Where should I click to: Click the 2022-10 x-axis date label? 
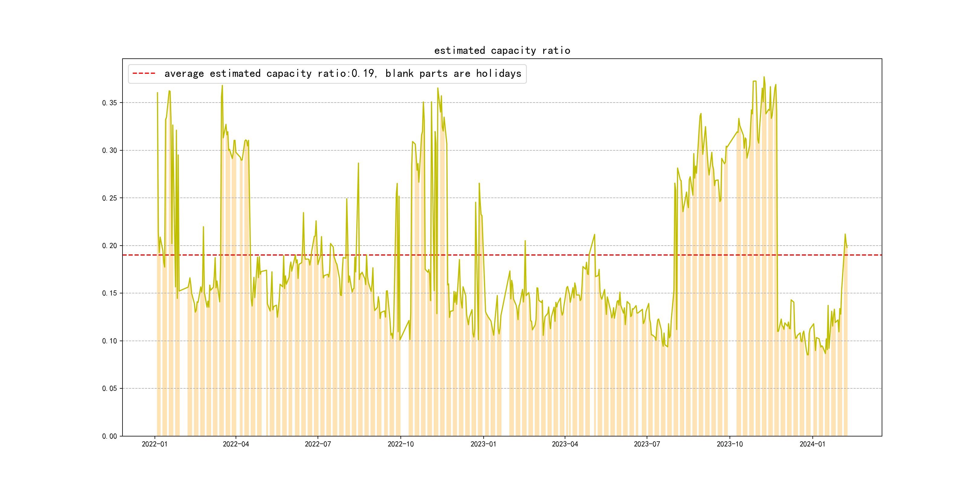[400, 444]
